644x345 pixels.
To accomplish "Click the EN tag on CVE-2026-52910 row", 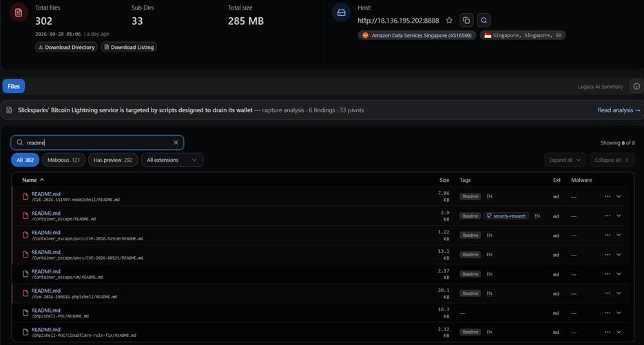I will pyautogui.click(x=489, y=236).
